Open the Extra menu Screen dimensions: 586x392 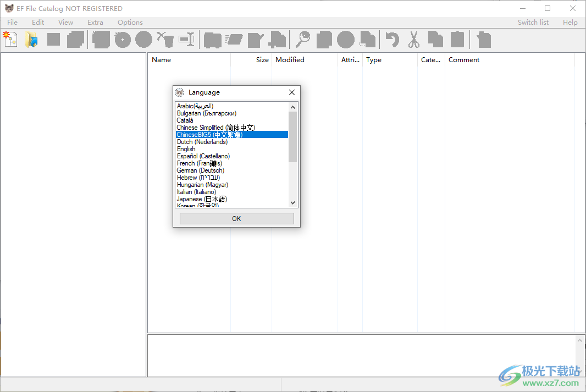[95, 23]
